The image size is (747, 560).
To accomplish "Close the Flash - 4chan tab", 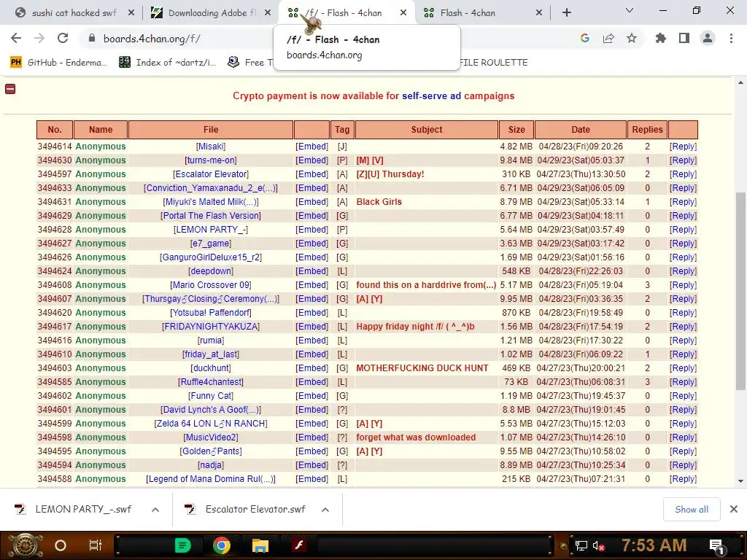I will 539,13.
